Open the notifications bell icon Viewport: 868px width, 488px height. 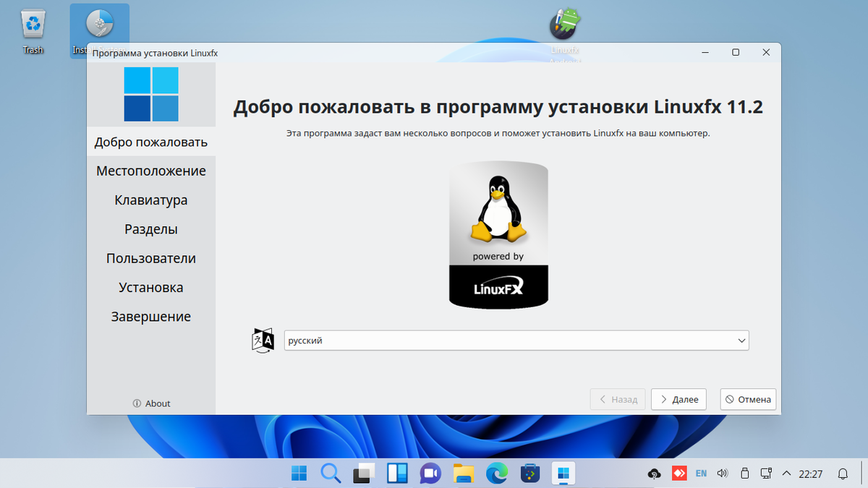(x=843, y=474)
